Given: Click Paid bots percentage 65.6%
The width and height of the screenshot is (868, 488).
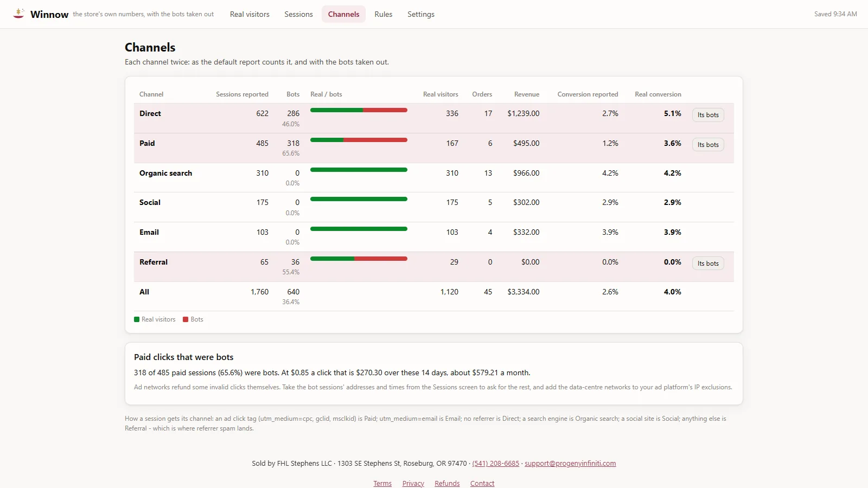Looking at the screenshot, I should tap(291, 153).
